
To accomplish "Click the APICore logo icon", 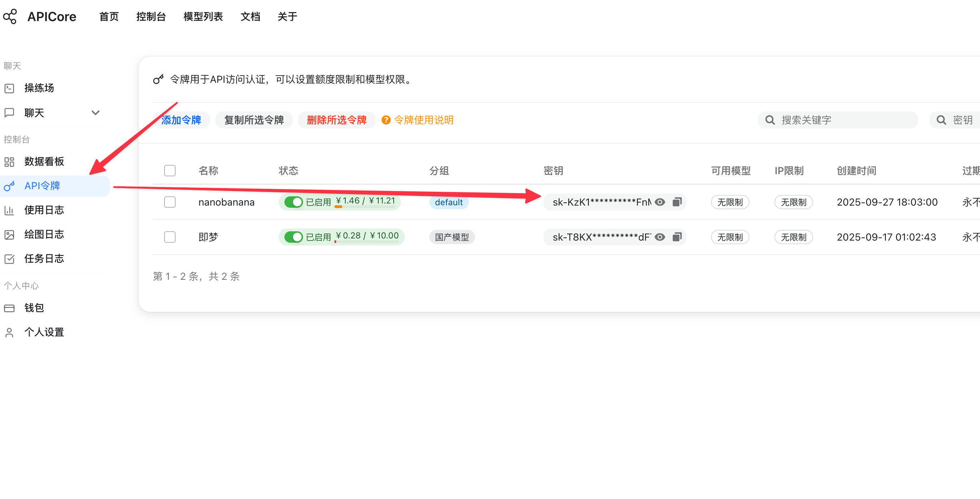I will [x=10, y=16].
